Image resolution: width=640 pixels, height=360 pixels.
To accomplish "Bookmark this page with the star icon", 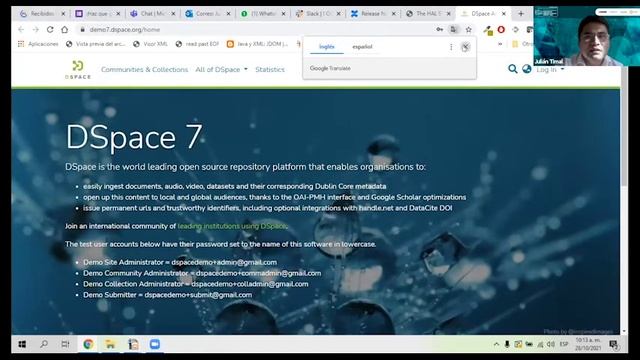I will [469, 29].
